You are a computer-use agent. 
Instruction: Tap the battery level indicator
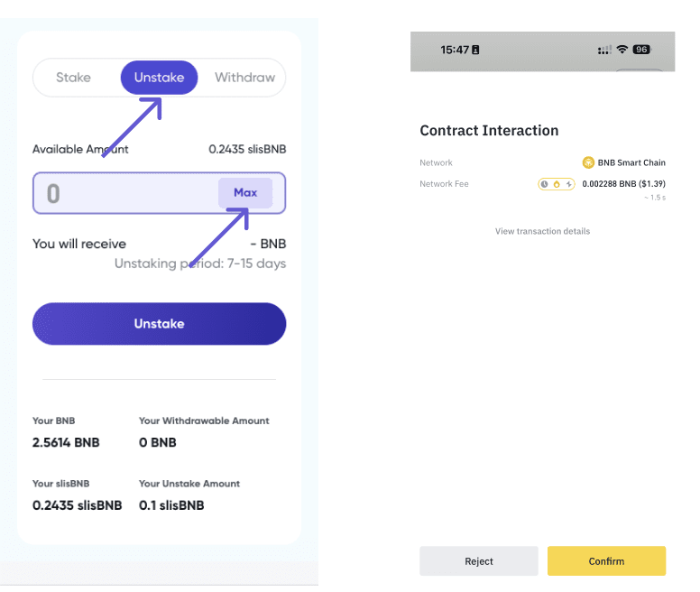641,50
